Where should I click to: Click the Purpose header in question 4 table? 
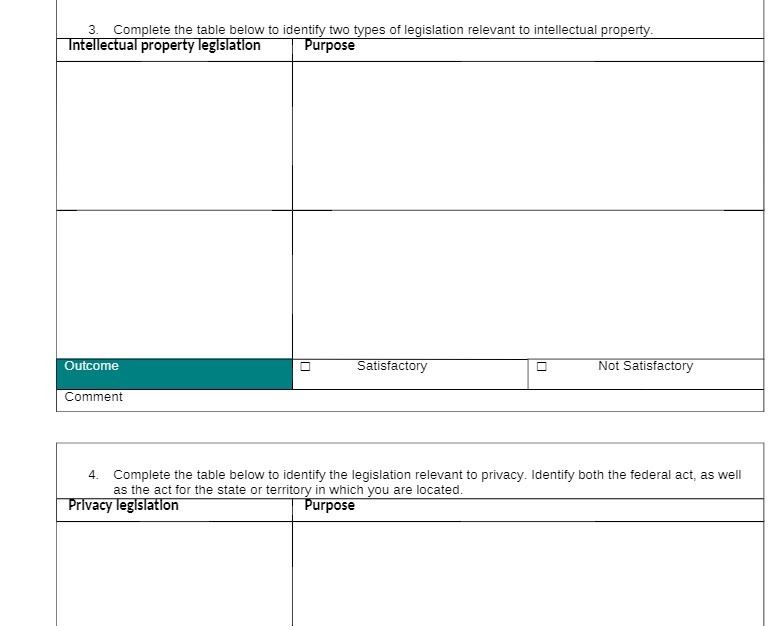(x=329, y=505)
